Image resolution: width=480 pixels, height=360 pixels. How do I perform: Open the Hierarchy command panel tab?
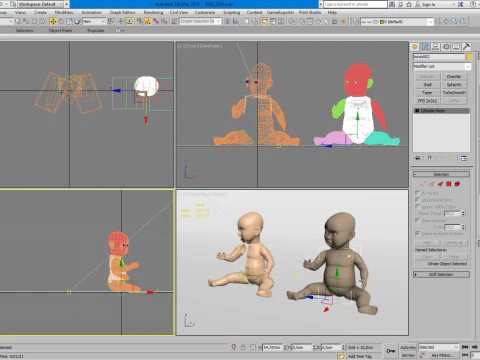(x=435, y=47)
